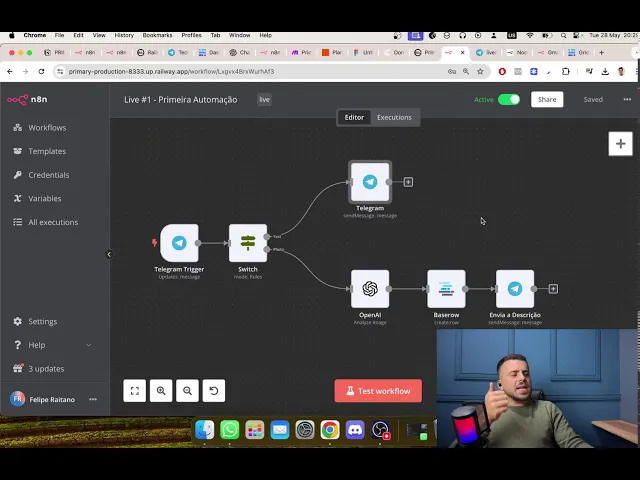This screenshot has width=640, height=480.
Task: Click the Share button
Action: click(547, 100)
